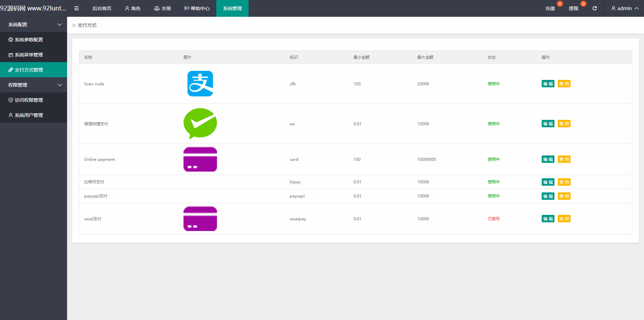Click the 充值 notification link
Viewport: 644px width, 320px height.
tap(550, 8)
